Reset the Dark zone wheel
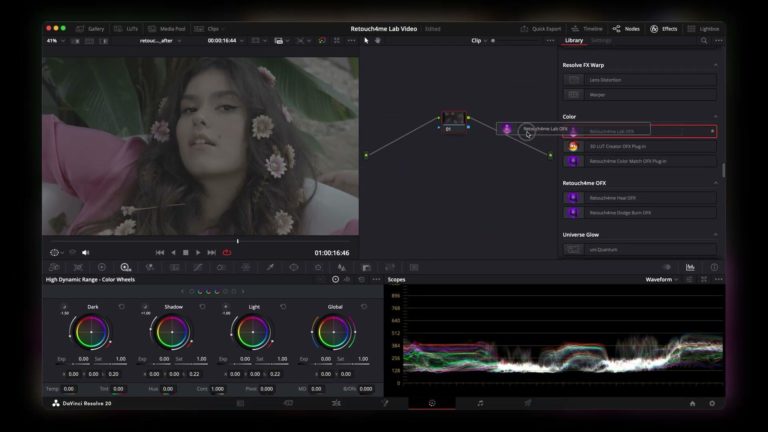 (121, 307)
